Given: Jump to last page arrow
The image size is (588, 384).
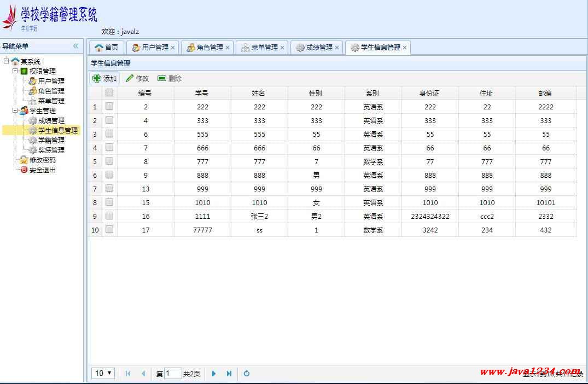Looking at the screenshot, I should tap(229, 374).
